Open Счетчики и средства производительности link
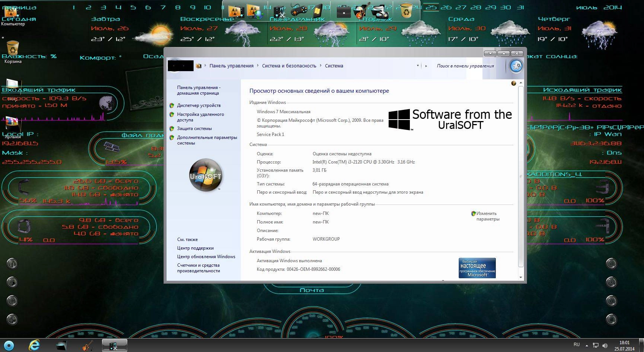 (x=198, y=268)
